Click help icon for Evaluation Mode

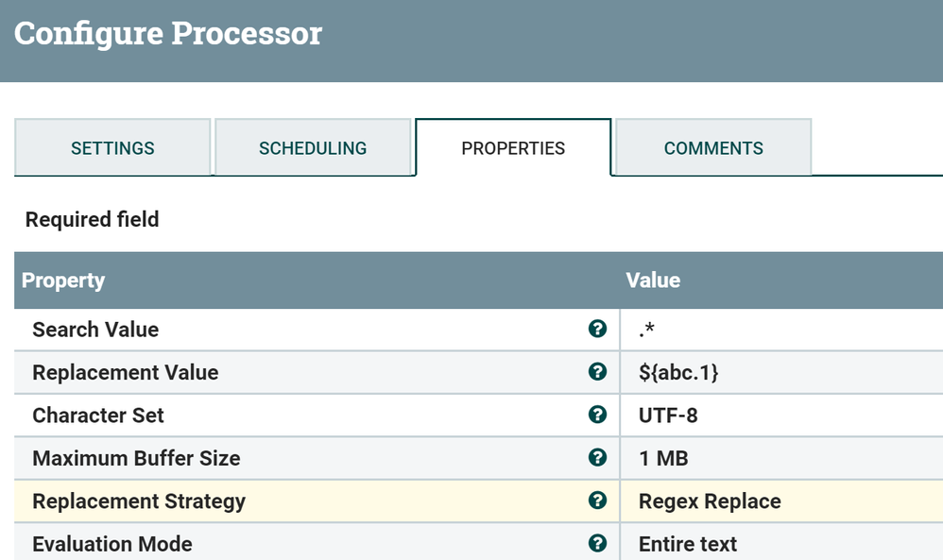pos(597,543)
